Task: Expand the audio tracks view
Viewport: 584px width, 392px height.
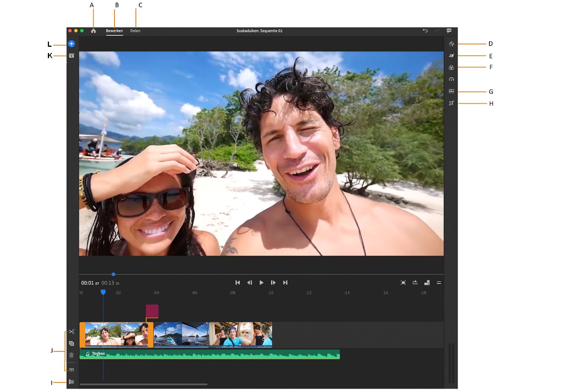Action: [x=71, y=370]
